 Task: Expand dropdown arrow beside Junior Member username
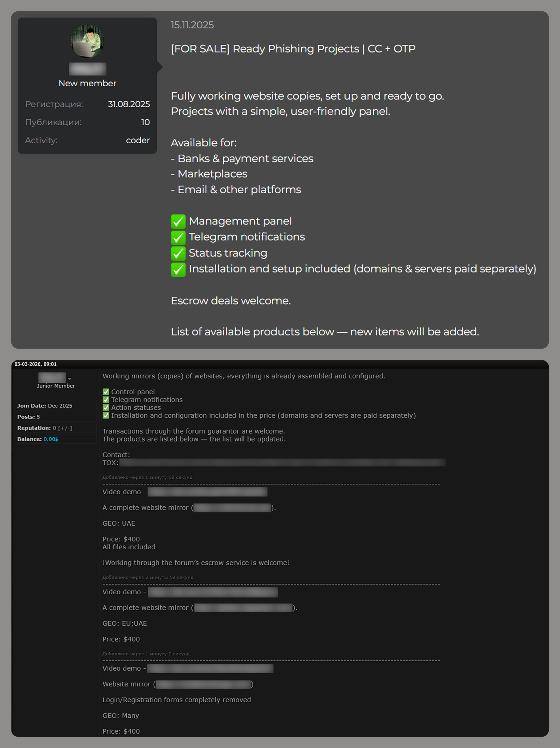point(69,379)
